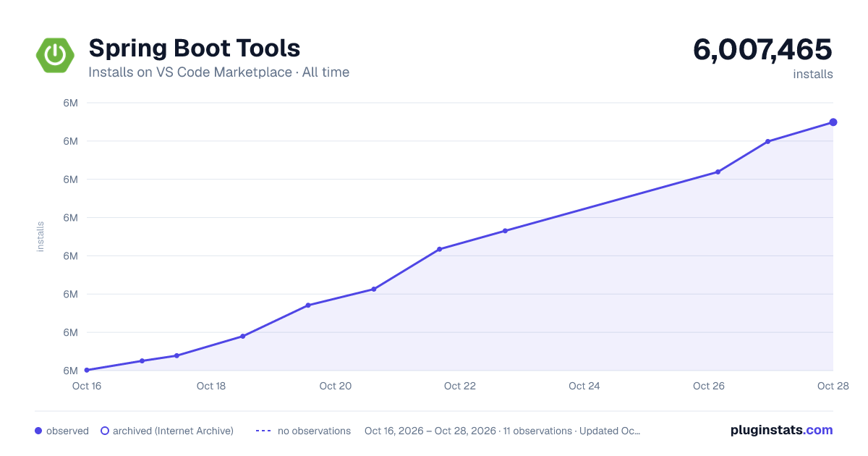Click the 'Installs on VS Code Marketplace · All time' subtitle
Viewport: 868px width, 456px height.
[218, 72]
